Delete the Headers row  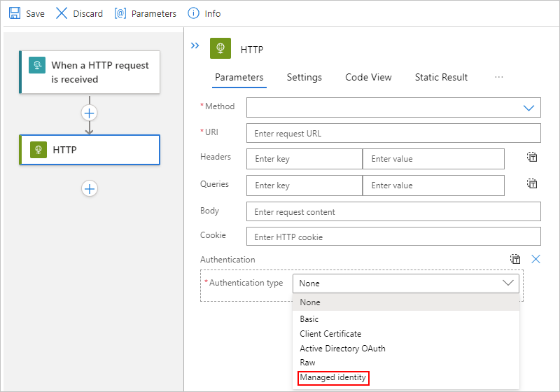click(532, 157)
